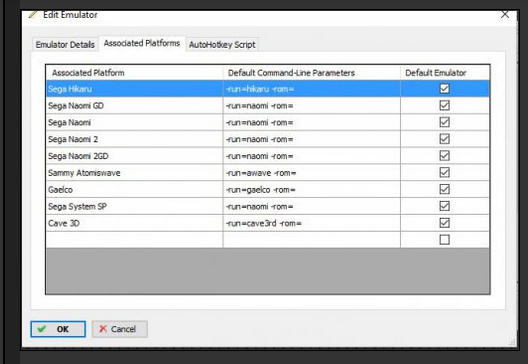Close the Edit Emulator dialog

[x=505, y=14]
